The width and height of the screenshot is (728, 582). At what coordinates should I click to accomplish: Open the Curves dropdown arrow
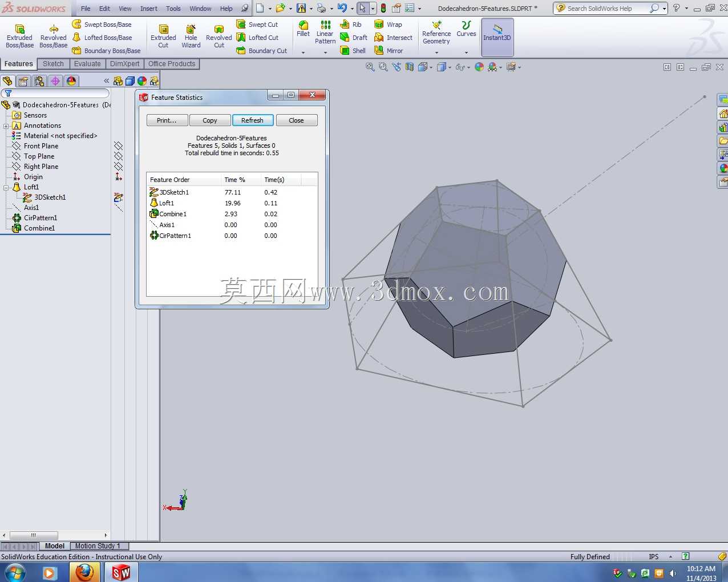pos(466,52)
